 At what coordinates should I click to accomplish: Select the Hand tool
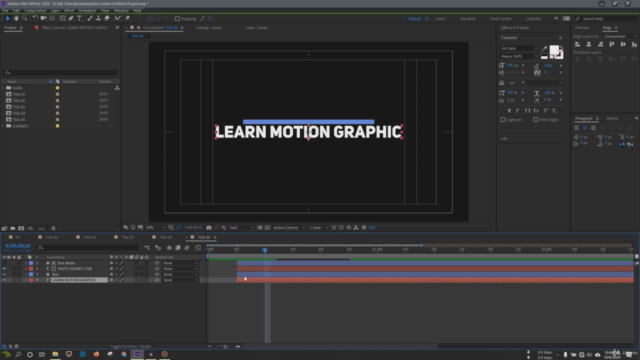coord(16,18)
